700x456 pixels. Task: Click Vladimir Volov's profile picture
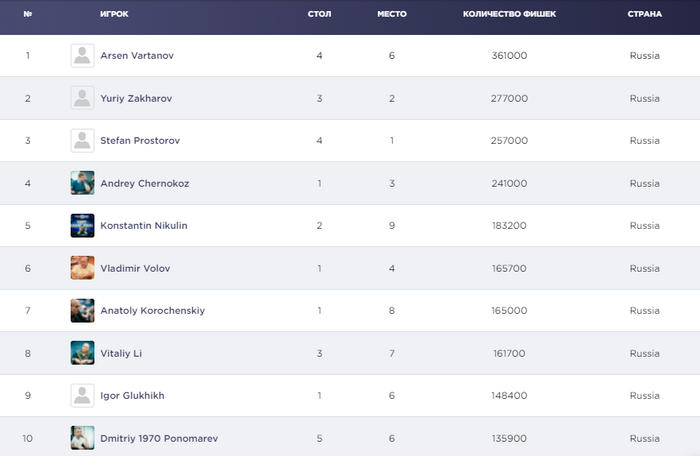tap(82, 268)
